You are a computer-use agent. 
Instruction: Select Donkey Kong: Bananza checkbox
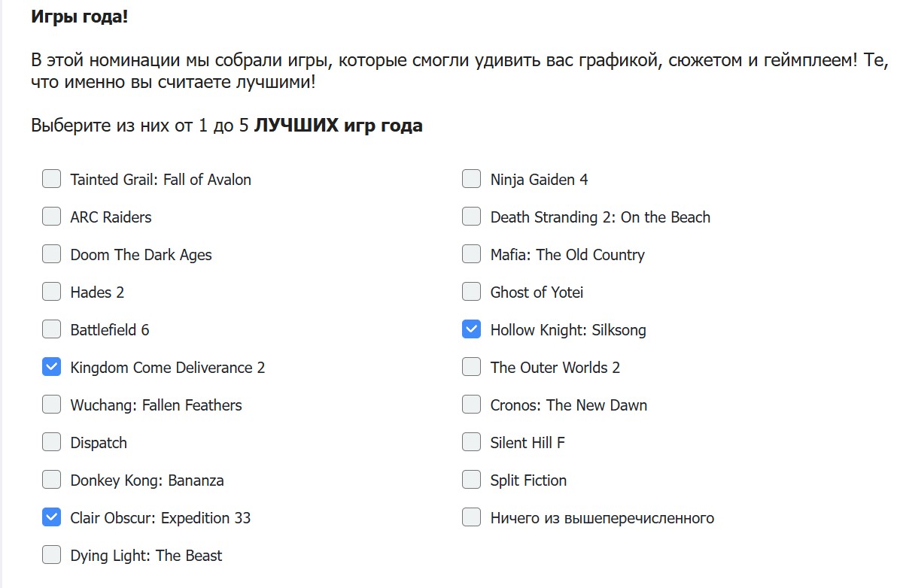tap(51, 480)
